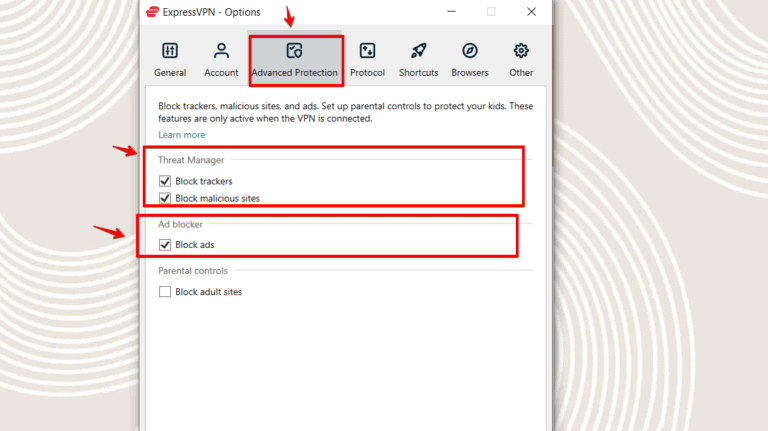Select the Advanced Protection tab
Viewport: 768px width, 431px height.
pyautogui.click(x=295, y=60)
